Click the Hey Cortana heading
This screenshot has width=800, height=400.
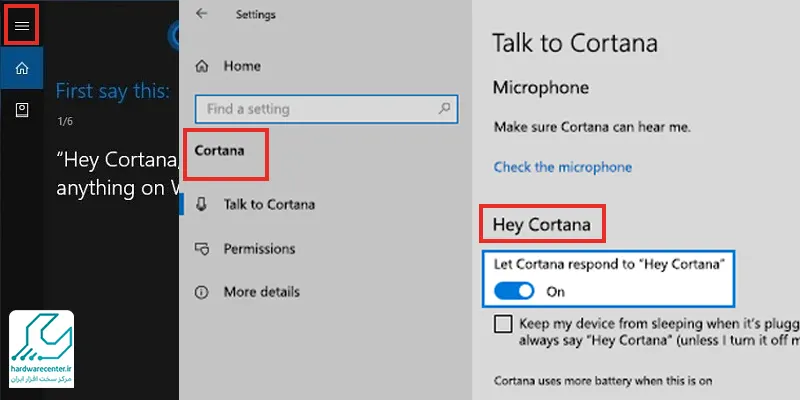click(x=542, y=224)
